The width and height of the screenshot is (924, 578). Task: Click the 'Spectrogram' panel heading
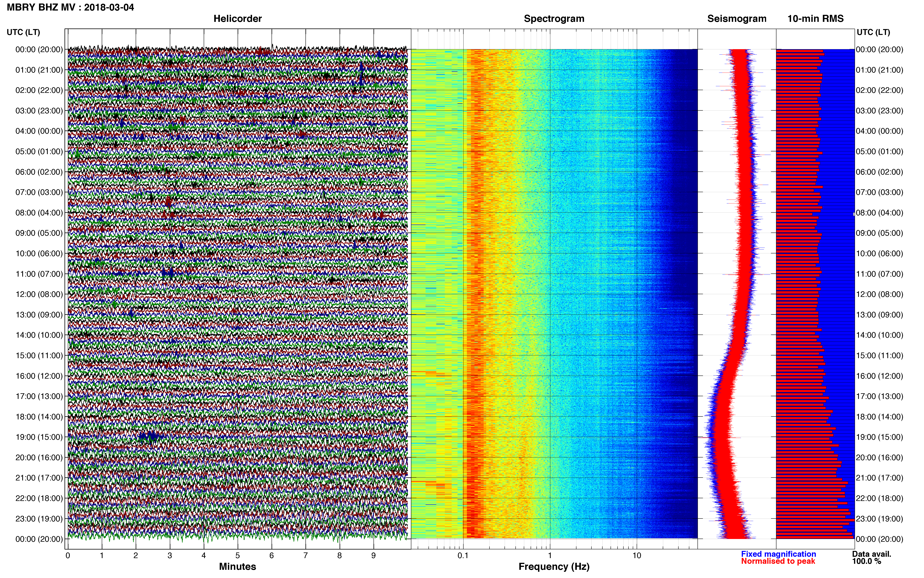(554, 19)
